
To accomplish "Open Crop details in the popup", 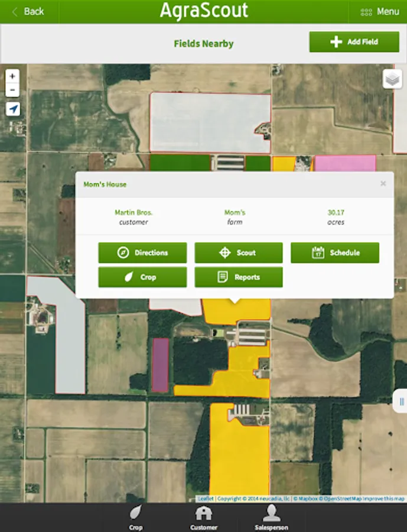I will (142, 277).
